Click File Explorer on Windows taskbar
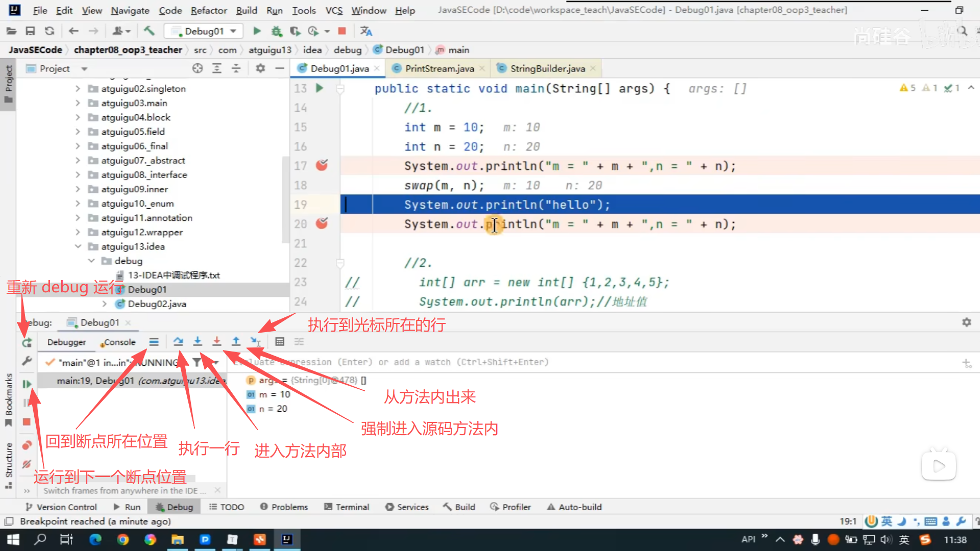Image resolution: width=980 pixels, height=551 pixels. point(177,540)
